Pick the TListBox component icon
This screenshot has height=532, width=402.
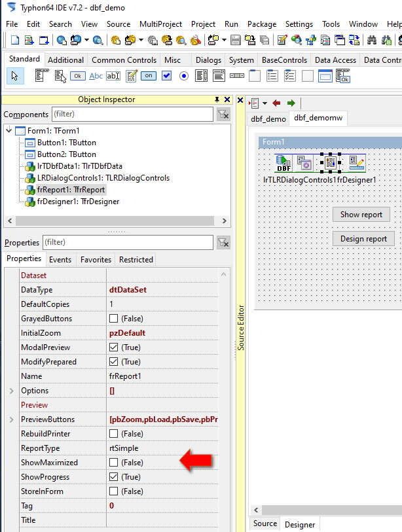pos(202,76)
